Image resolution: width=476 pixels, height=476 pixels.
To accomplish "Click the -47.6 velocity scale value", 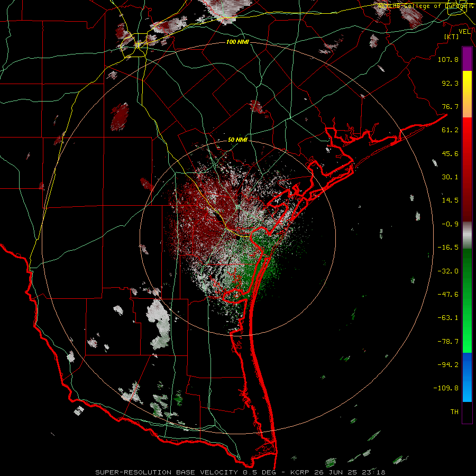I will [448, 295].
